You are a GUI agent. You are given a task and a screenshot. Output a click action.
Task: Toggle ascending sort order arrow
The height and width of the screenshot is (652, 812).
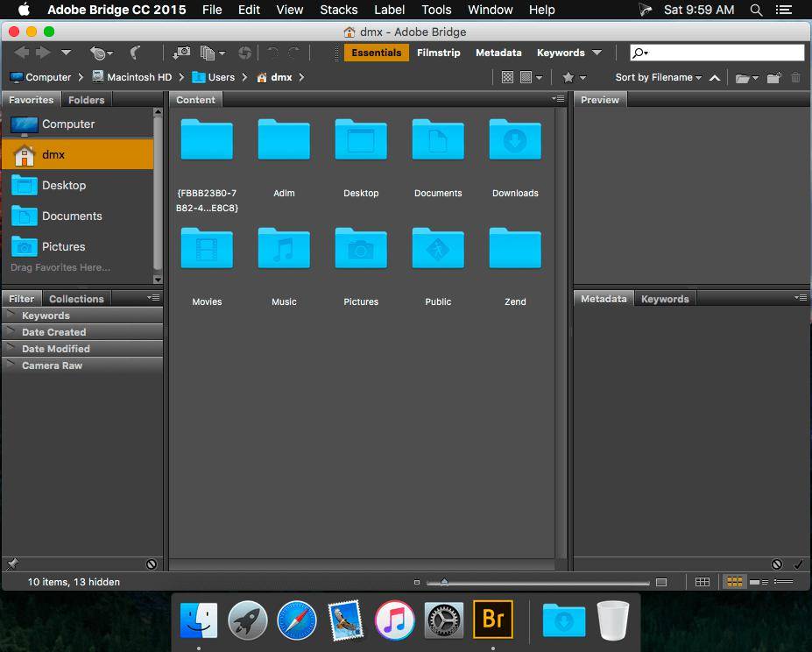[715, 78]
